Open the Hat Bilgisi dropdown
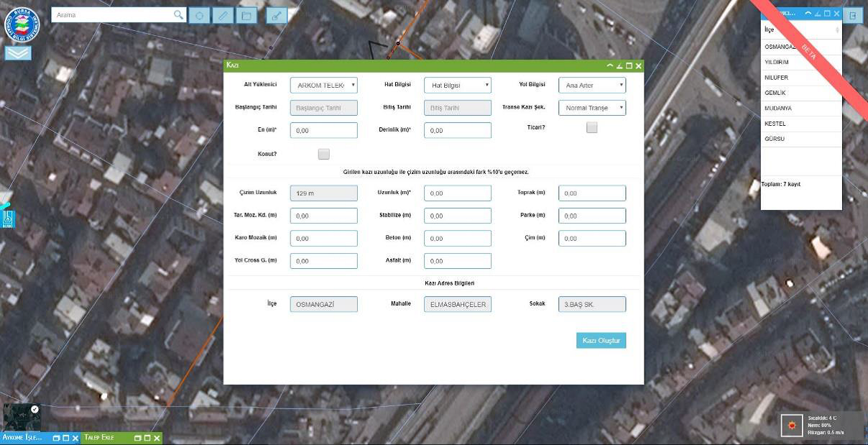868x445 pixels. (x=458, y=86)
